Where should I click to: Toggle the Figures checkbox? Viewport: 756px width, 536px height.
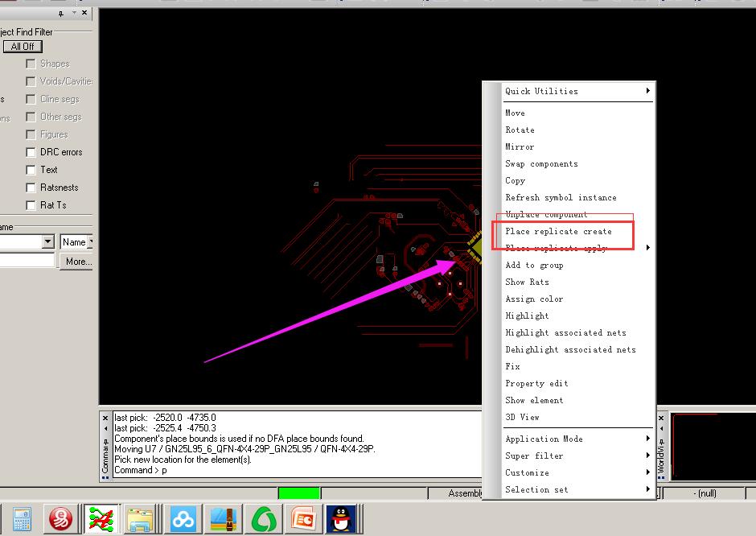31,134
